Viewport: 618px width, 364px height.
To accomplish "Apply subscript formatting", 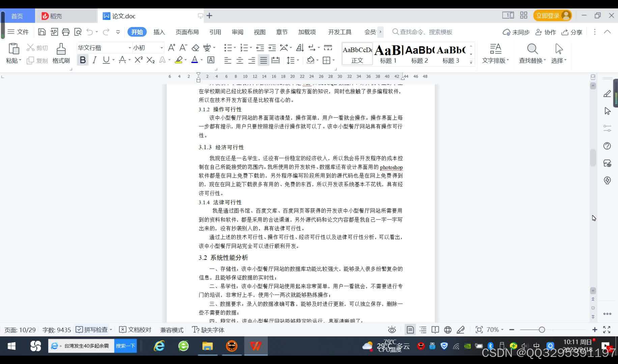I will [x=150, y=60].
